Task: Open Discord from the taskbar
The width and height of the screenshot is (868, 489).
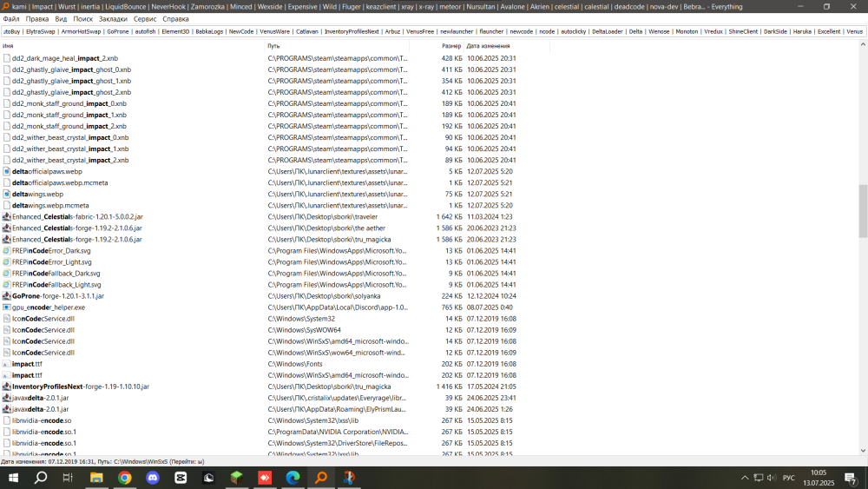Action: 153,478
